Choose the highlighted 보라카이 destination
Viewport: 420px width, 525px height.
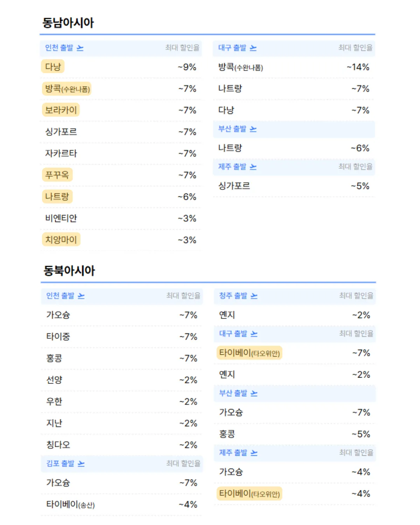coord(61,110)
